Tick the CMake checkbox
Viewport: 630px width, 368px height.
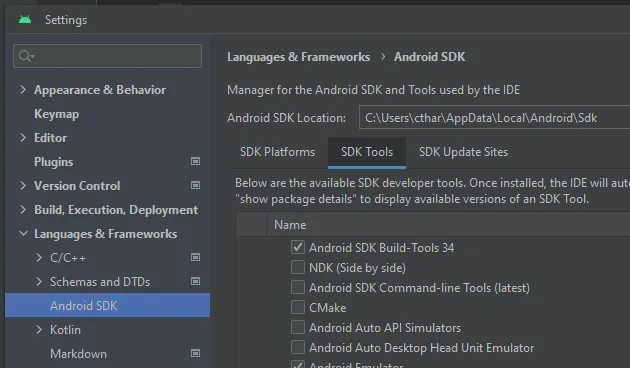coord(298,307)
